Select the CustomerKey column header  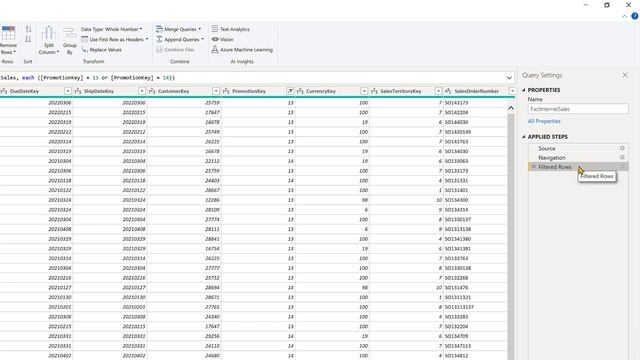tap(173, 91)
